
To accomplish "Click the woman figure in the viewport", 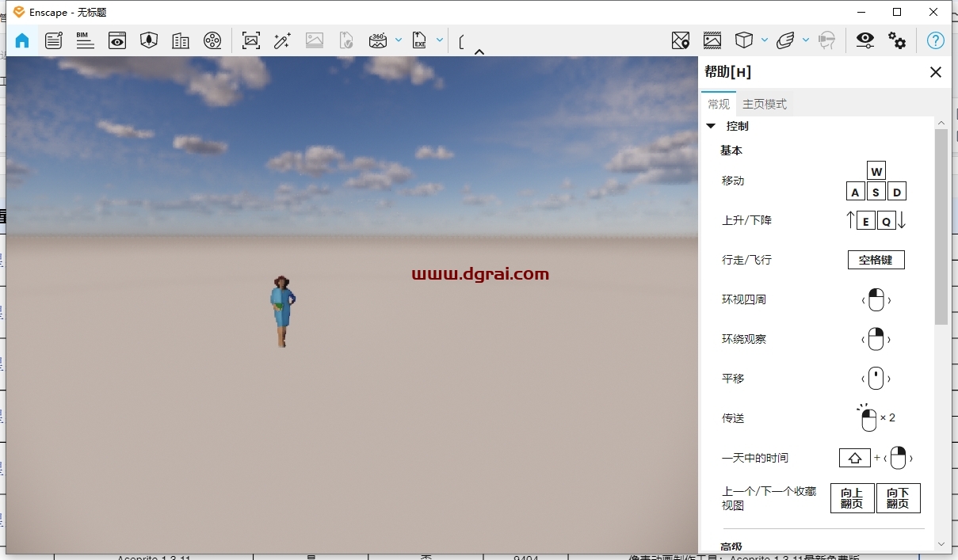I will pyautogui.click(x=282, y=311).
